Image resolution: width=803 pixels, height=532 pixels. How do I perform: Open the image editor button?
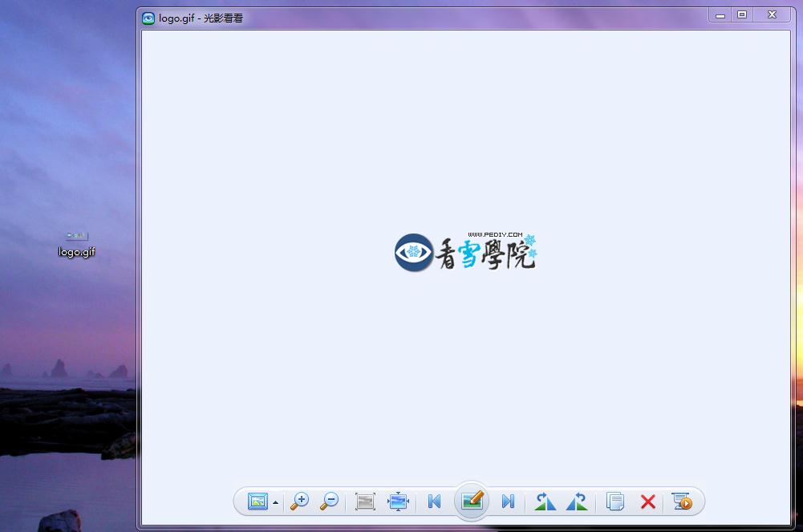(472, 500)
